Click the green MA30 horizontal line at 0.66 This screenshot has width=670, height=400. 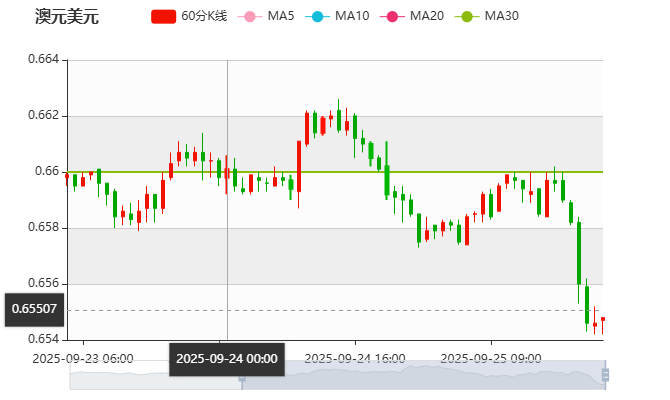point(450,172)
